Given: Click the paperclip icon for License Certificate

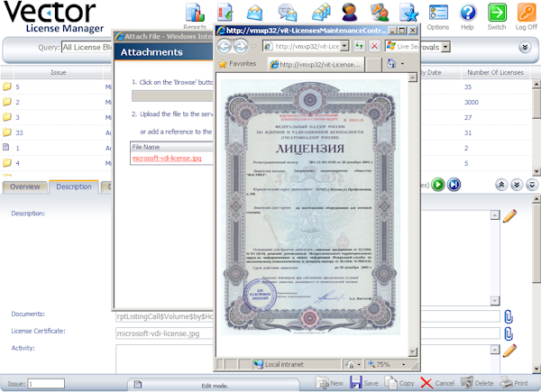Looking at the screenshot, I should pos(509,333).
